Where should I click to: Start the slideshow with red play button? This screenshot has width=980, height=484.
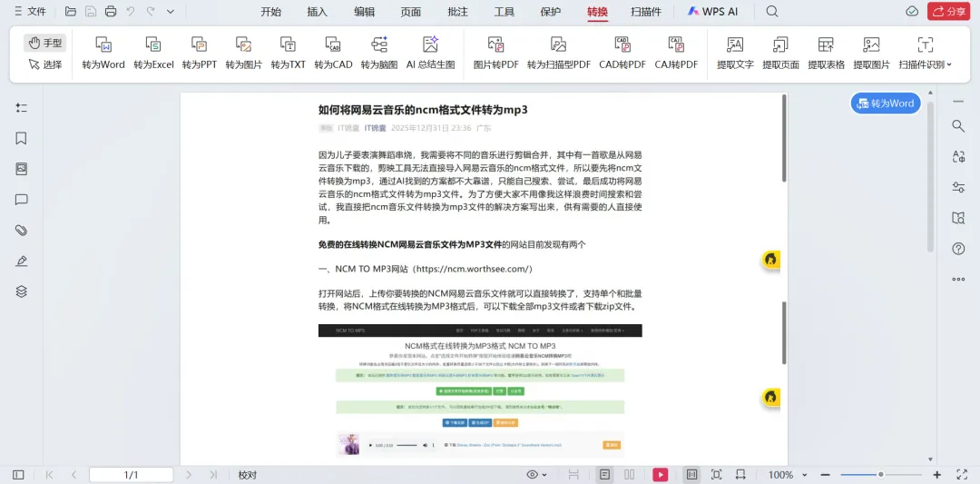tap(660, 475)
